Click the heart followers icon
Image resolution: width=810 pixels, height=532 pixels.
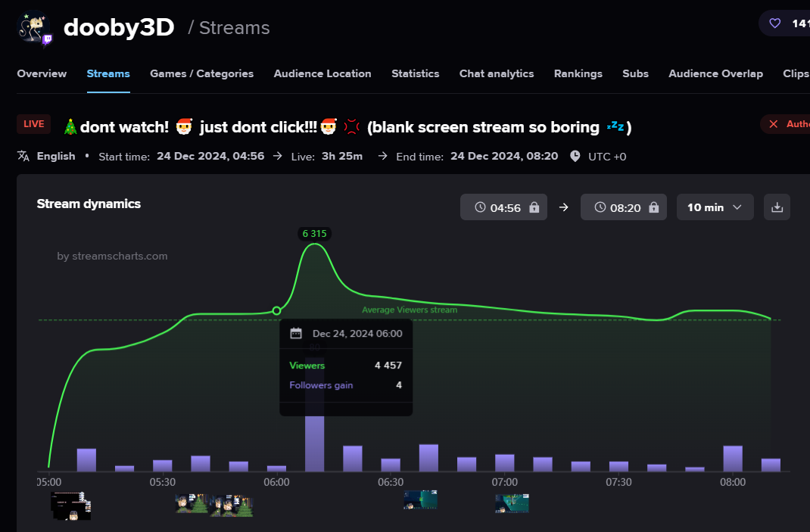pos(775,23)
